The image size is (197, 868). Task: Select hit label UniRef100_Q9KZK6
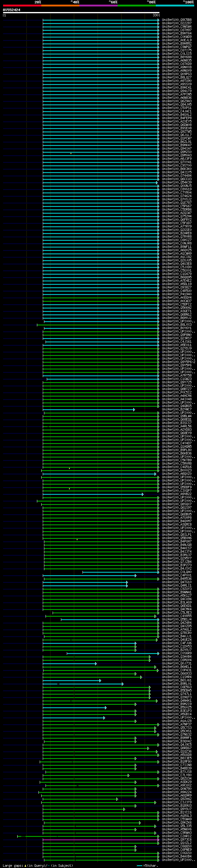(x=176, y=822)
